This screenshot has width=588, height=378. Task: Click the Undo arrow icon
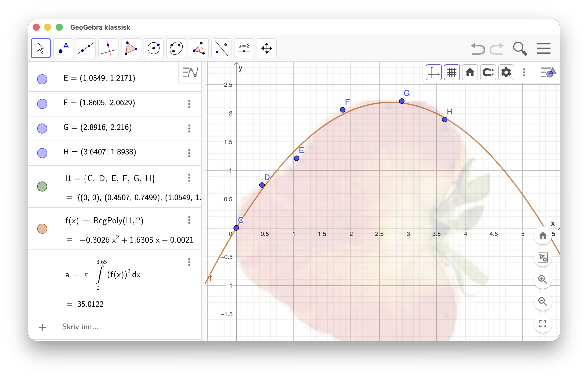478,48
